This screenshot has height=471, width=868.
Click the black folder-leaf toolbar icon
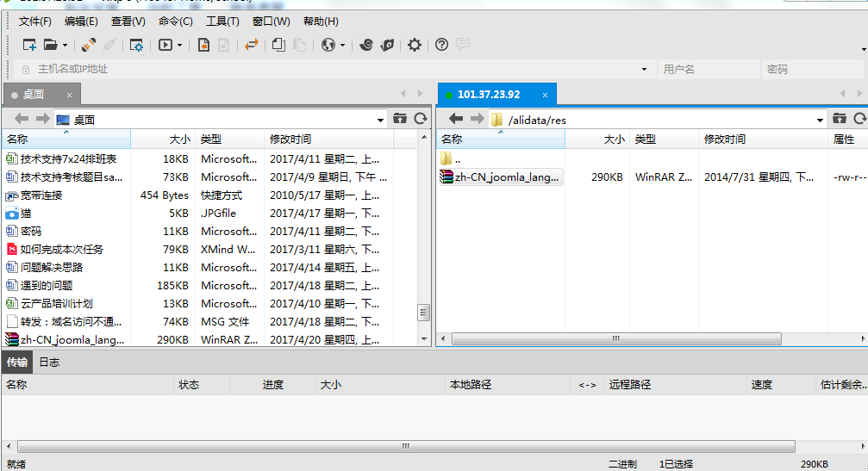coord(388,45)
